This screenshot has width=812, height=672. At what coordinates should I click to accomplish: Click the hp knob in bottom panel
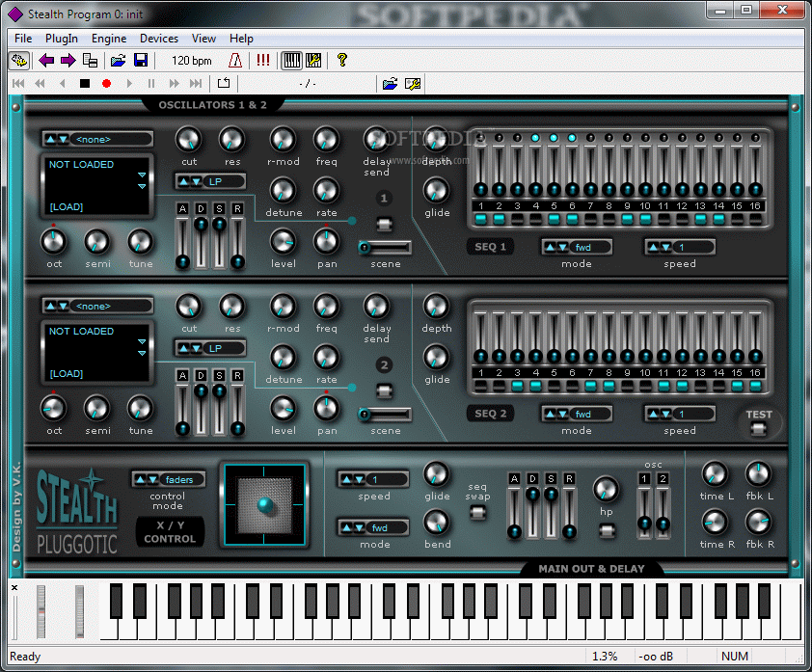pyautogui.click(x=606, y=490)
